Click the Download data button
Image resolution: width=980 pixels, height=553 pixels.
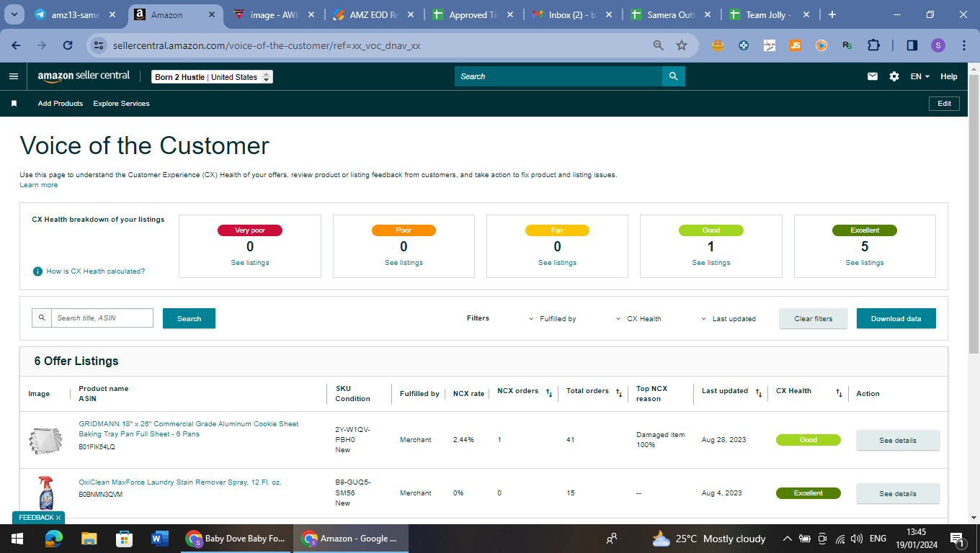coord(896,318)
